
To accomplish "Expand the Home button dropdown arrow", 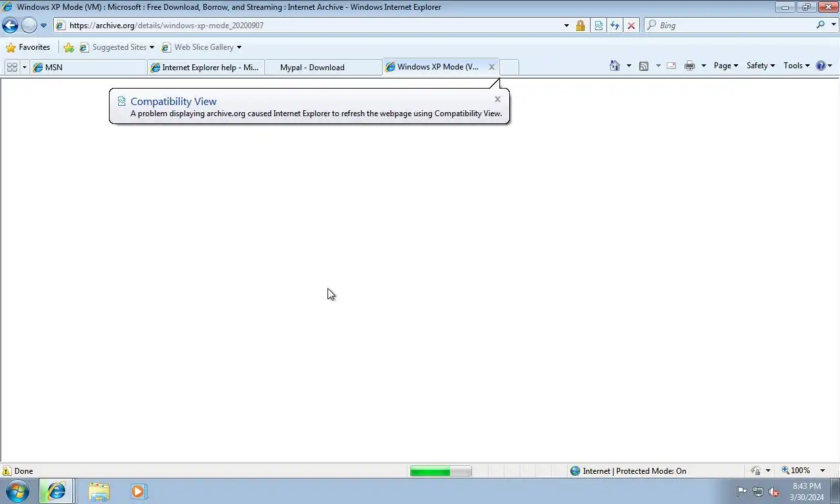I will (629, 66).
